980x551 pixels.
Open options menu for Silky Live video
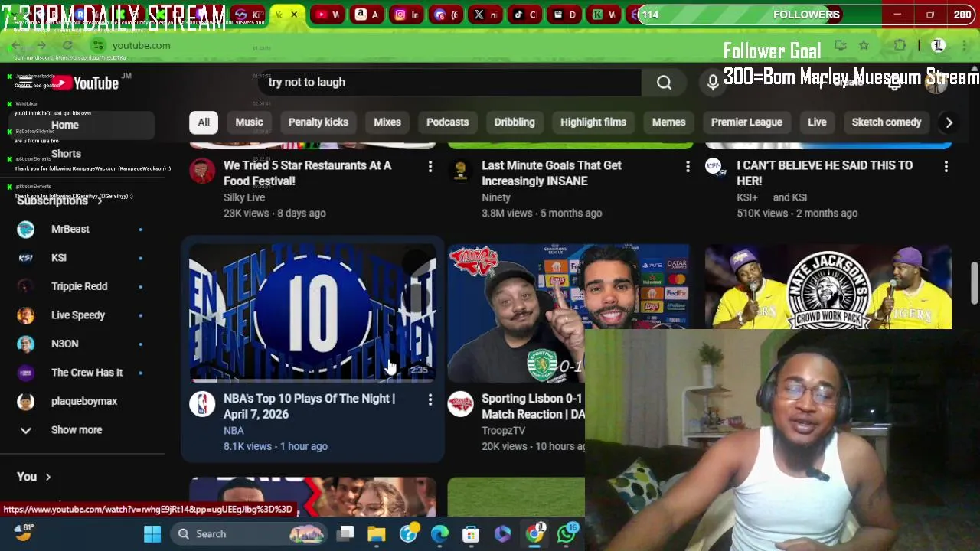(430, 166)
